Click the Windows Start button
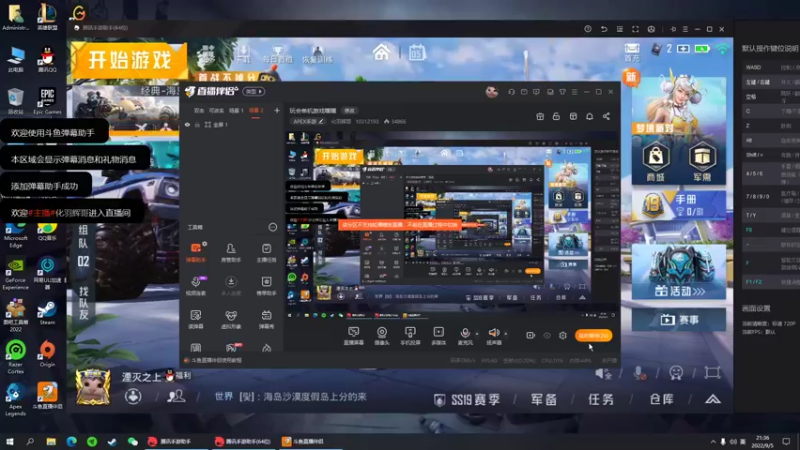This screenshot has width=800, height=450. 9,441
